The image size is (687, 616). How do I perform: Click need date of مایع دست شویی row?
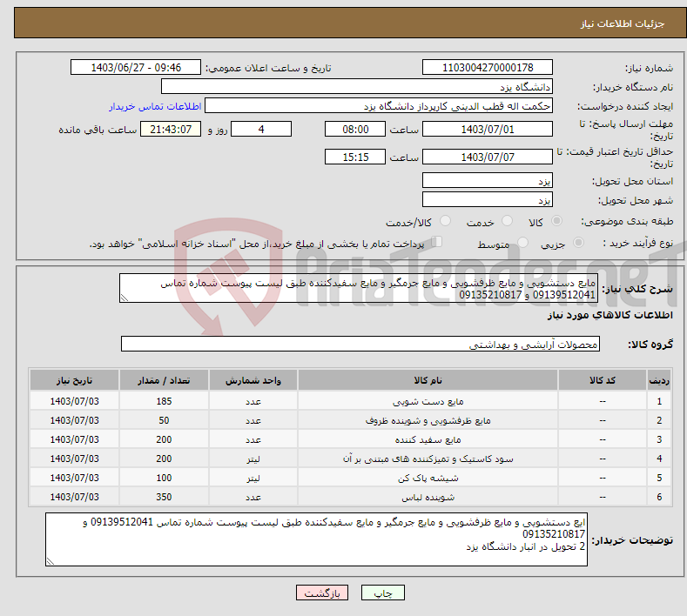coord(75,401)
